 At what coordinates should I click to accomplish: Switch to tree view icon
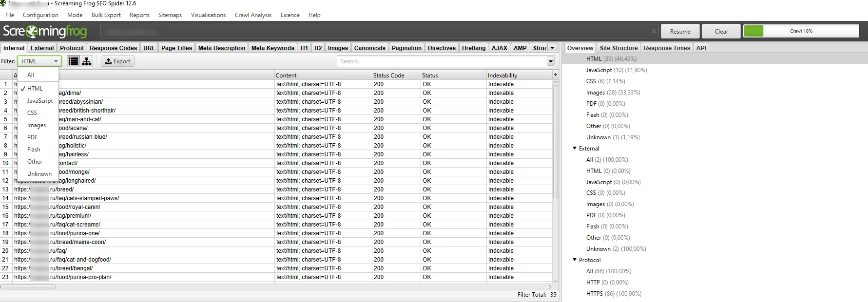86,61
